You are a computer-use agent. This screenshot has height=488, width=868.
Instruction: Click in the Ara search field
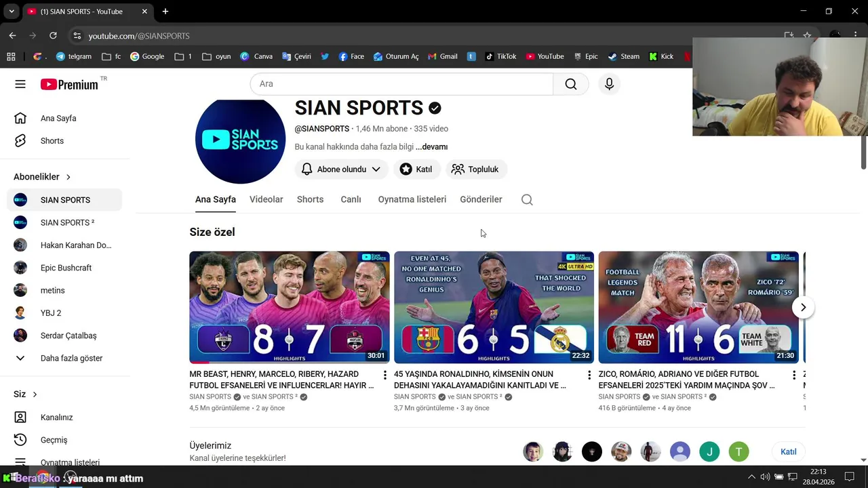click(x=401, y=84)
